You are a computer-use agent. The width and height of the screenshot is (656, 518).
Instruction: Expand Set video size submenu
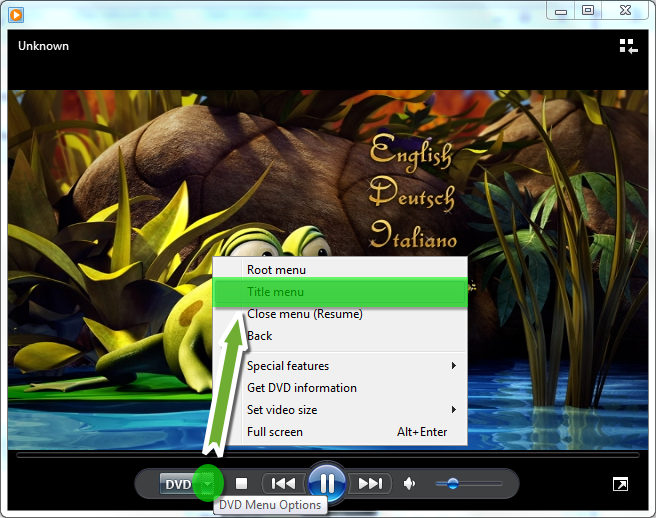(x=340, y=410)
